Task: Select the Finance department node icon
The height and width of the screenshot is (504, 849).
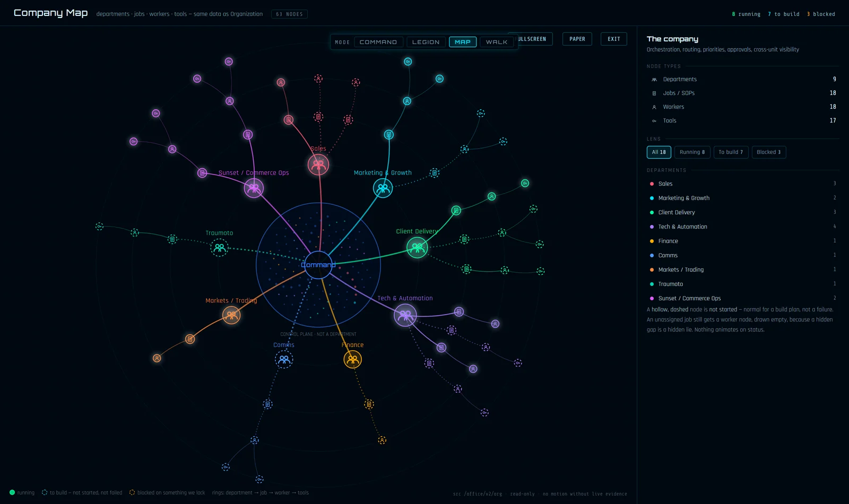Action: click(352, 359)
